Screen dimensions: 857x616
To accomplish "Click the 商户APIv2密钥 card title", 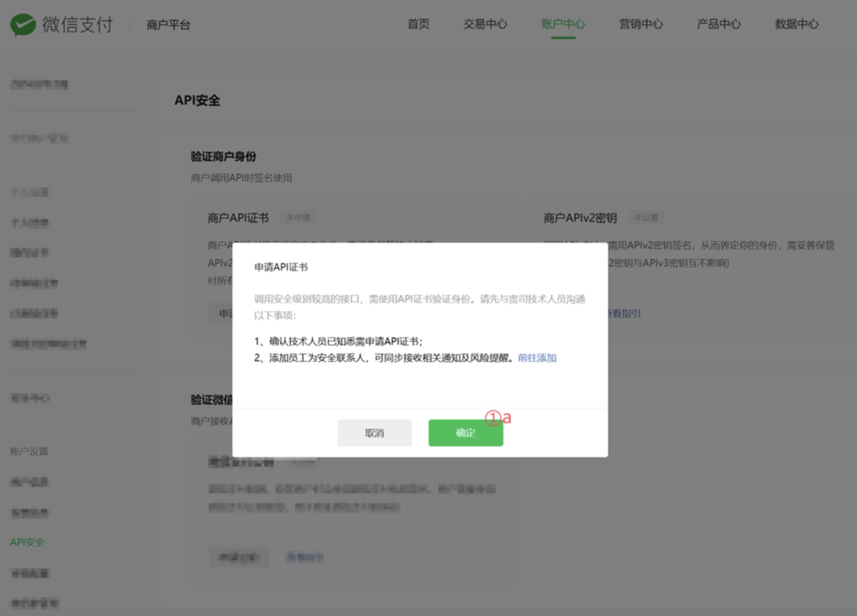I will pos(580,218).
